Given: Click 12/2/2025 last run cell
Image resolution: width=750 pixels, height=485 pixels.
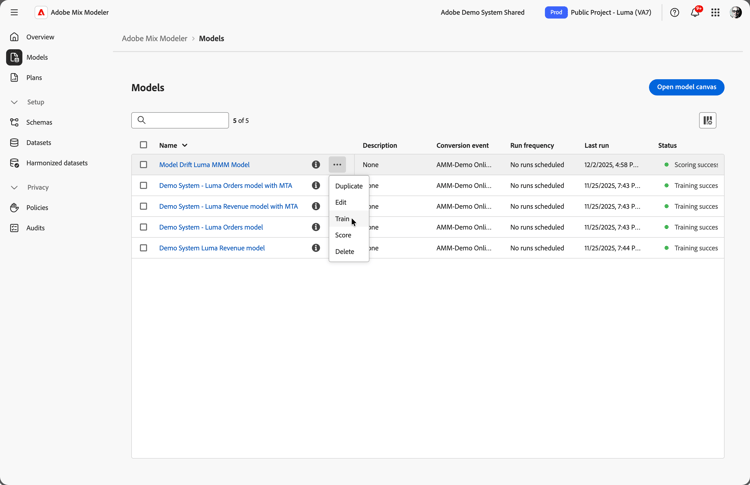Looking at the screenshot, I should point(611,165).
